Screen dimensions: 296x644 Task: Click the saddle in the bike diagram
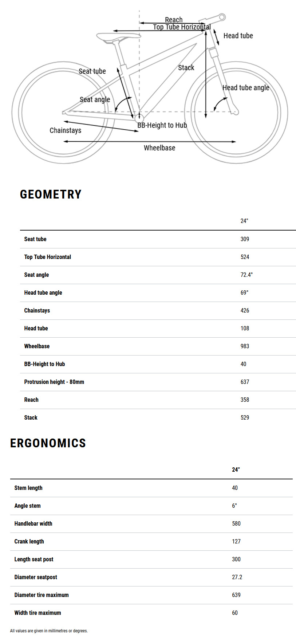[x=118, y=36]
